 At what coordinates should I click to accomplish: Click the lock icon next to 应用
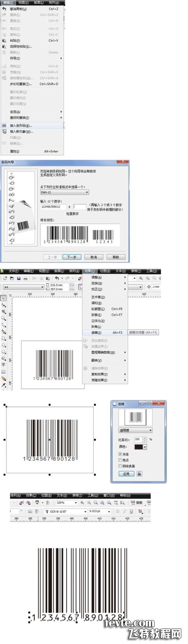coord(139,474)
